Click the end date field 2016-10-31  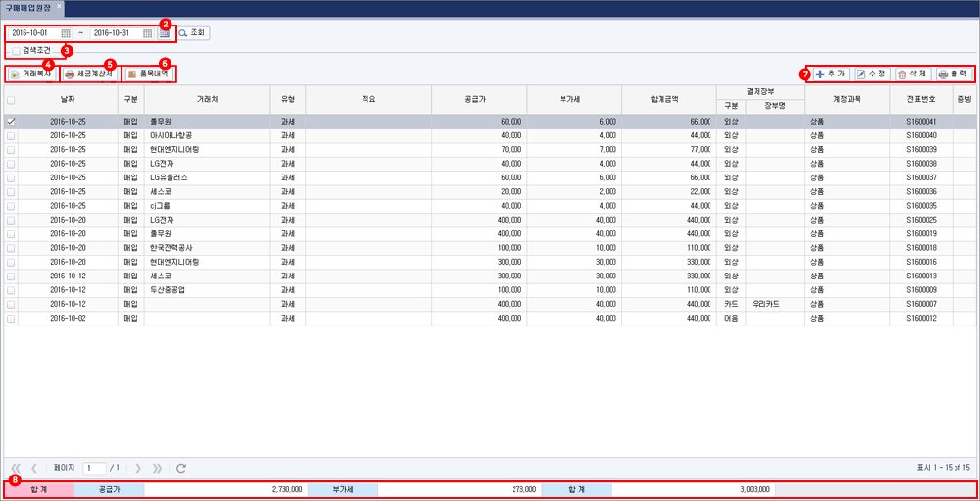click(x=117, y=33)
